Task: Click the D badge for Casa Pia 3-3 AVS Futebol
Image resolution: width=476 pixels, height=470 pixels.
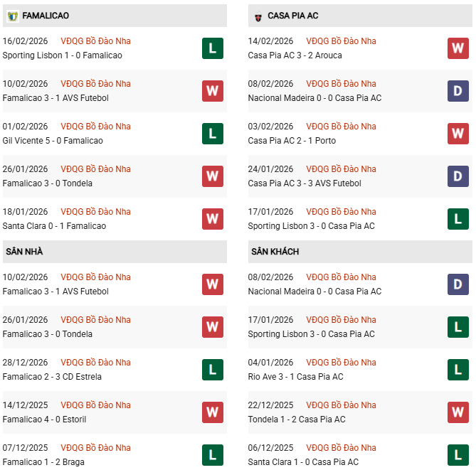Action: click(458, 176)
